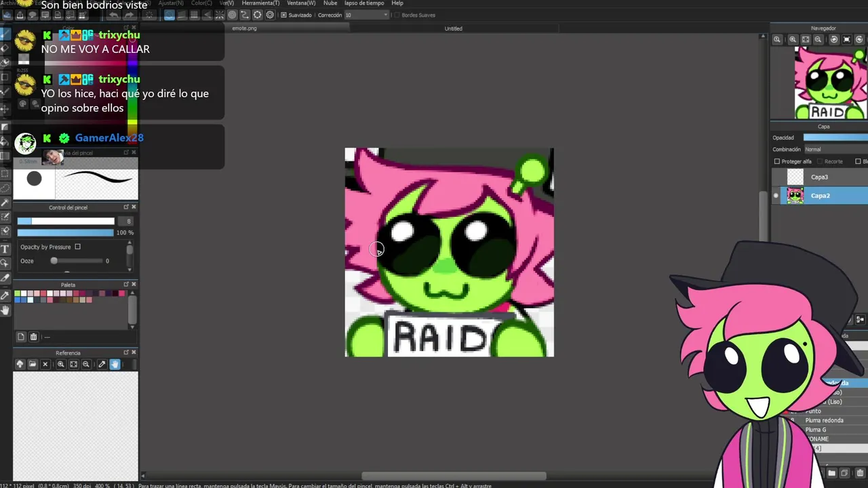Select the Select Eraser tool in the left toolbar
Viewport: 868px width, 488px height.
5,231
